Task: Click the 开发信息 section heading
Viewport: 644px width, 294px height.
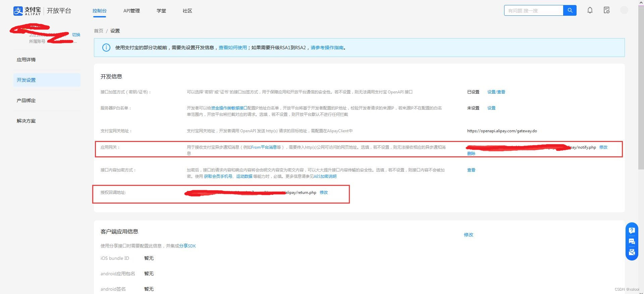Action: (111, 76)
